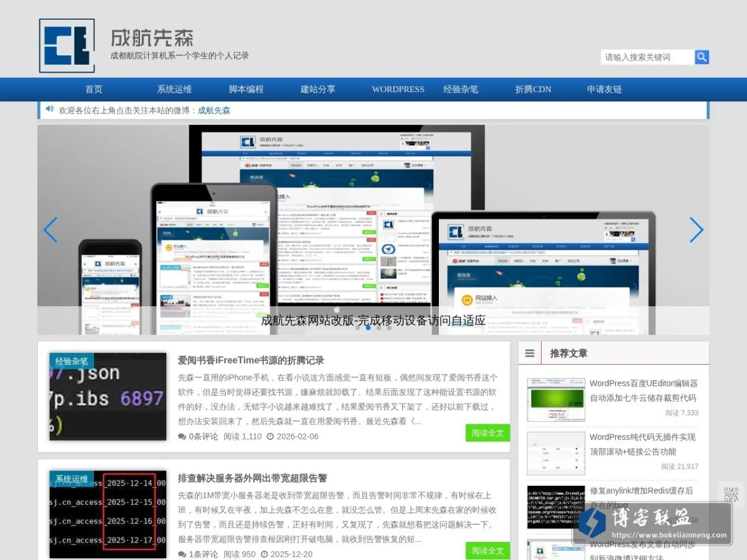747x560 pixels.
Task: Open the 顶部滚动+链接公告 article thumbnail
Action: (556, 454)
